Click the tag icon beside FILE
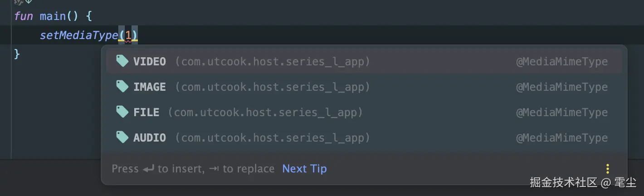Screen dimensions: 644x196 pyautogui.click(x=122, y=112)
